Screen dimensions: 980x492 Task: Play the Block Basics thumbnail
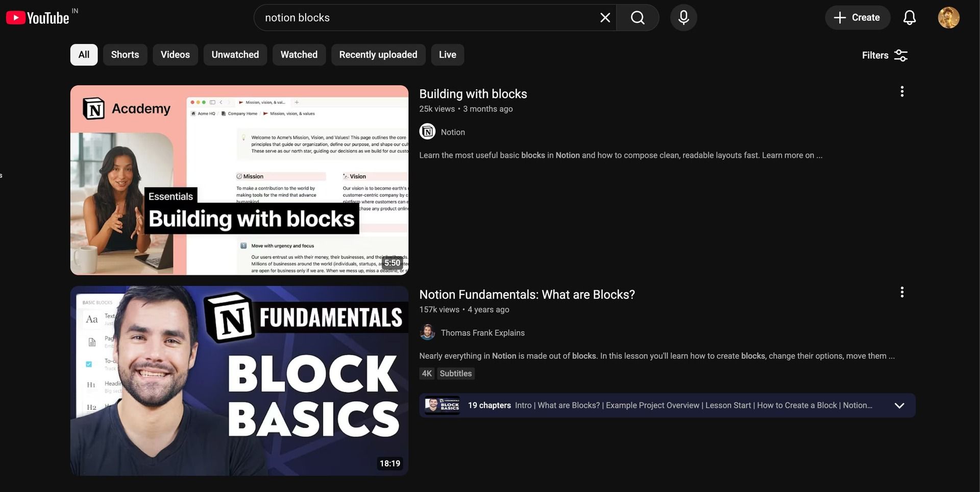239,381
